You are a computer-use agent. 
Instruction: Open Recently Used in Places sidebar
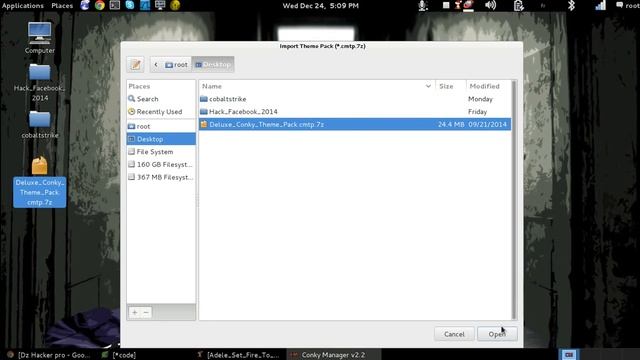point(161,111)
